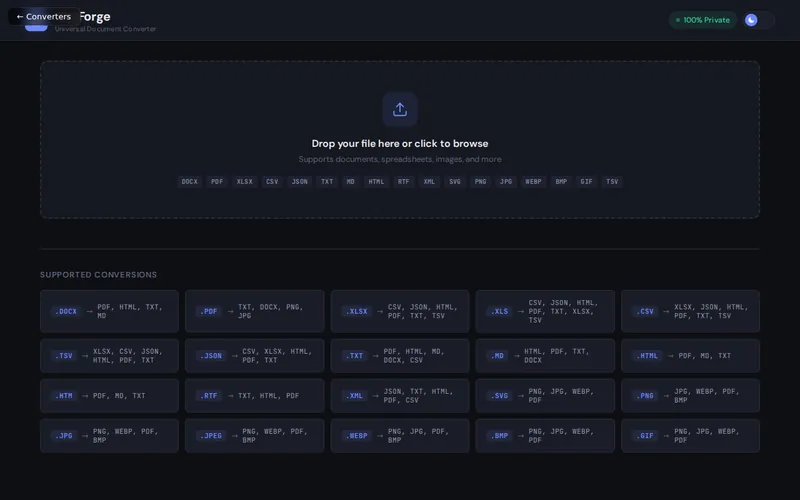Click the PDF format chip in the drop zone
This screenshot has width=800, height=500.
coord(217,182)
